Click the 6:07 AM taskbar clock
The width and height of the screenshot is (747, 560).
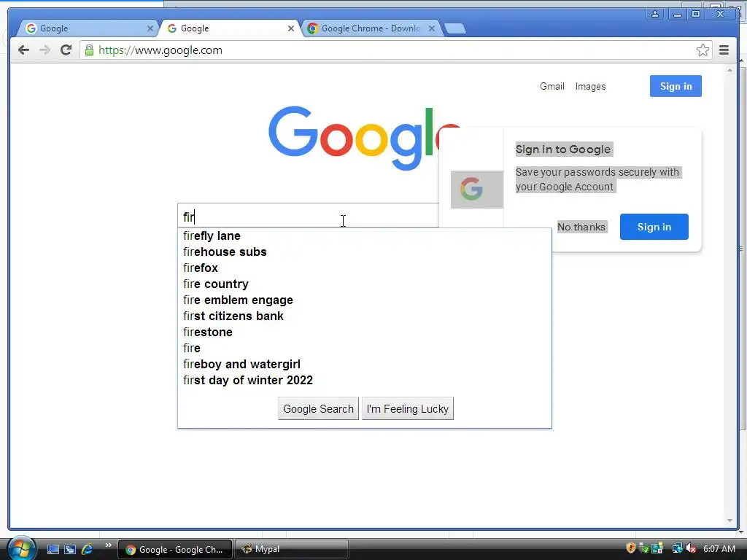[719, 548]
